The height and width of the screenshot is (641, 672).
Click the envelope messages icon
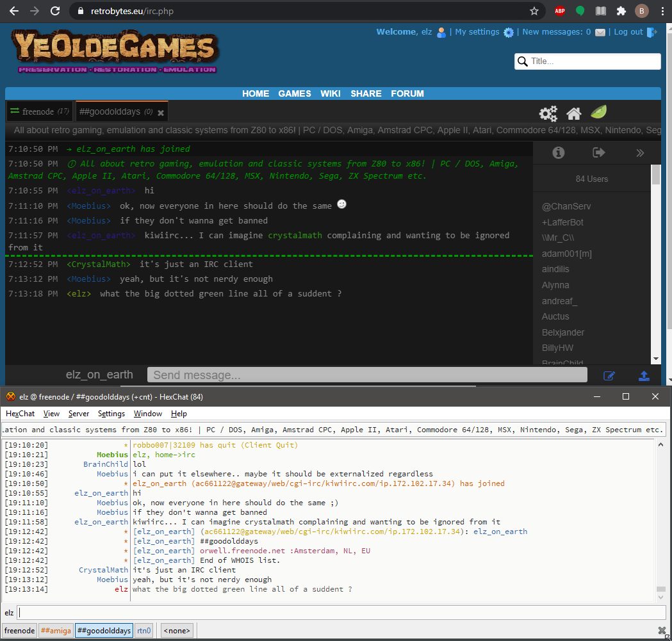(600, 32)
